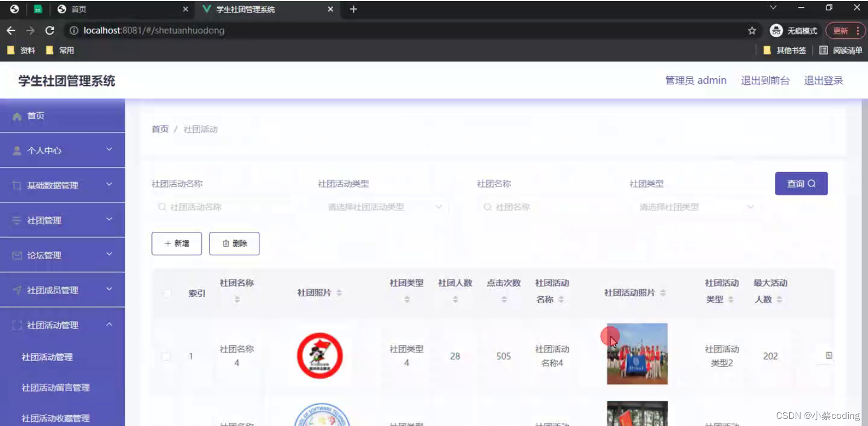Collapse the 社团活动管理 sidebar menu
Viewport: 868px width, 426px height.
[109, 324]
